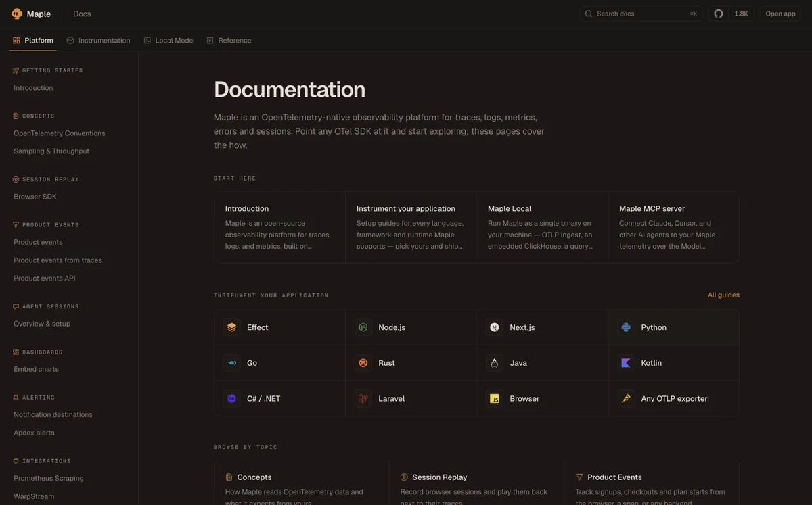The image size is (812, 505).
Task: Select the Kotlin guide icon
Action: 626,363
